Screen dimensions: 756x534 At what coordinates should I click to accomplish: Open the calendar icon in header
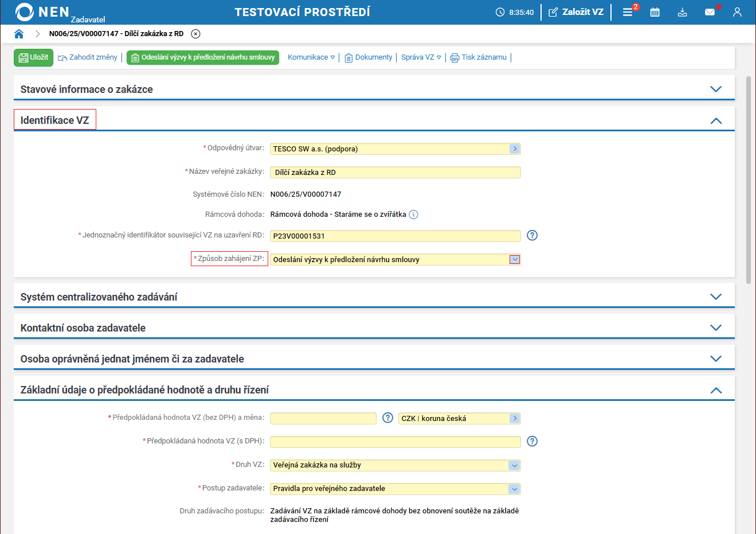655,12
